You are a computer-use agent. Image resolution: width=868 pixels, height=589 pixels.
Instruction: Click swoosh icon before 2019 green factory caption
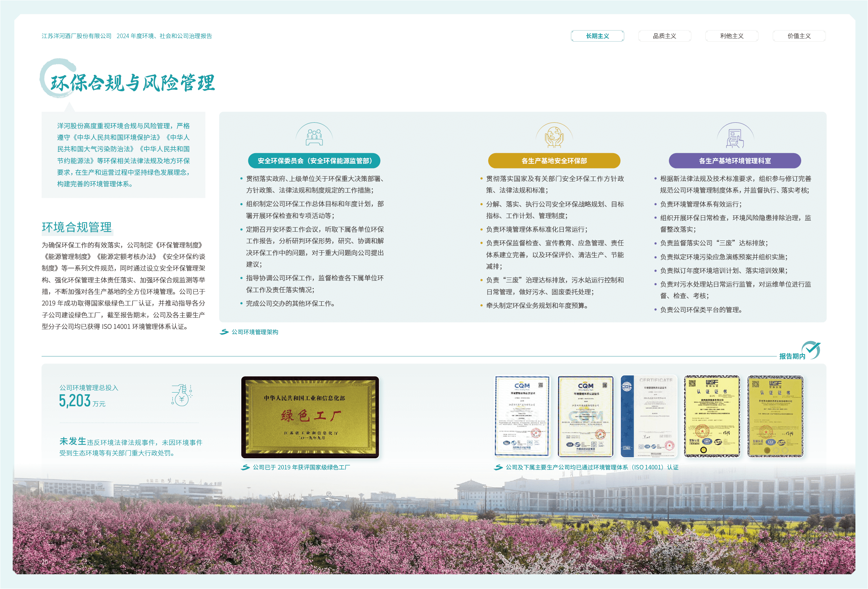tap(245, 467)
